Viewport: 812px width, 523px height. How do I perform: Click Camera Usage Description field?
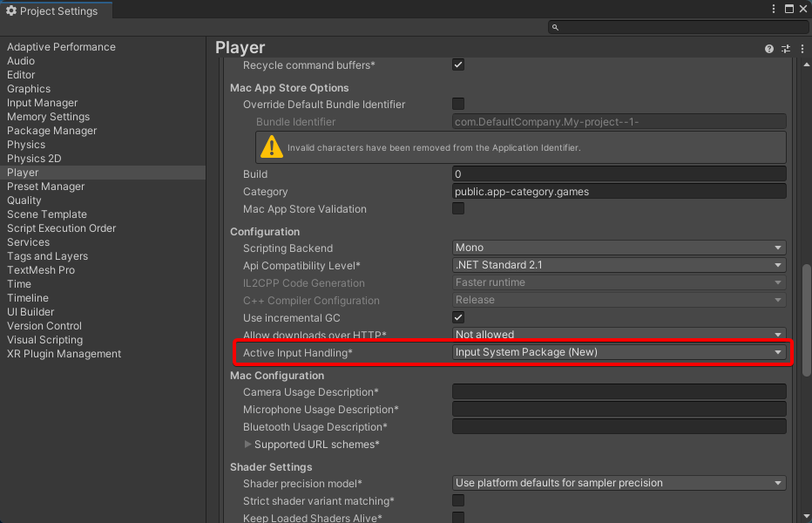coord(619,392)
